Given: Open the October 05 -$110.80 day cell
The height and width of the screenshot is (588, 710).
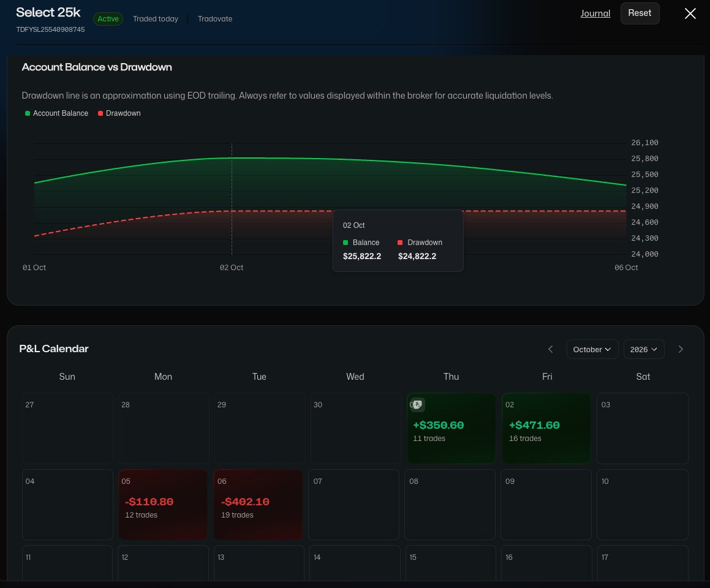Looking at the screenshot, I should click(162, 505).
